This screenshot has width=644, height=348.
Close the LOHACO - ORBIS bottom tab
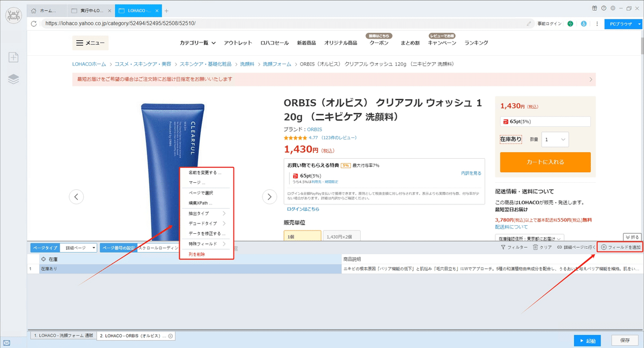(170, 336)
